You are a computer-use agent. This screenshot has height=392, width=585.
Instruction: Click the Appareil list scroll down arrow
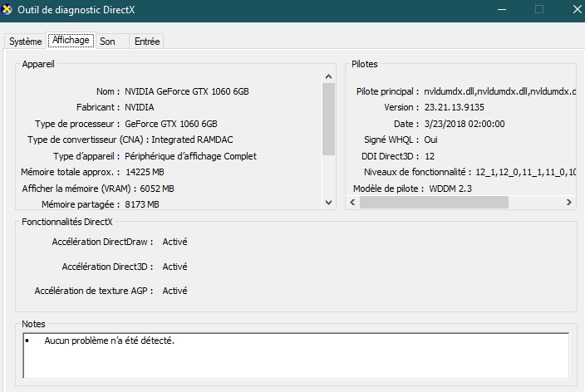(x=328, y=203)
